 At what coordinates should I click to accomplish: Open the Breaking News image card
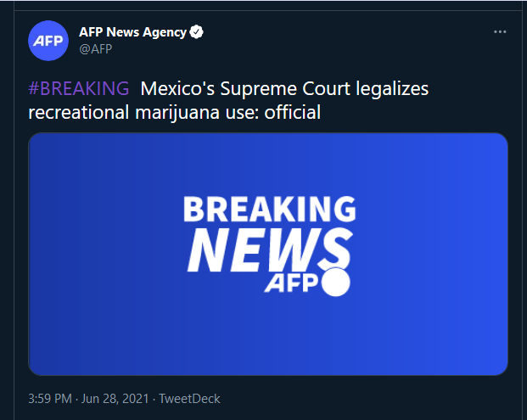[268, 254]
